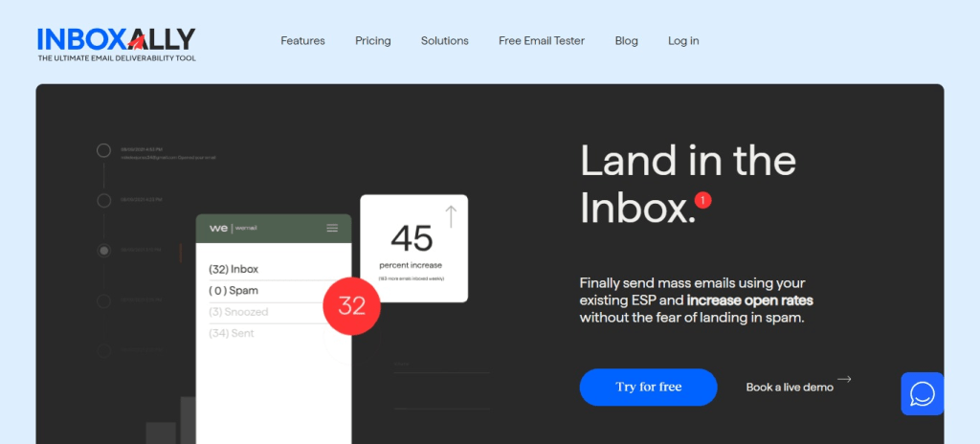Open the Features menu item
Screen dimensions: 980x444
[302, 40]
